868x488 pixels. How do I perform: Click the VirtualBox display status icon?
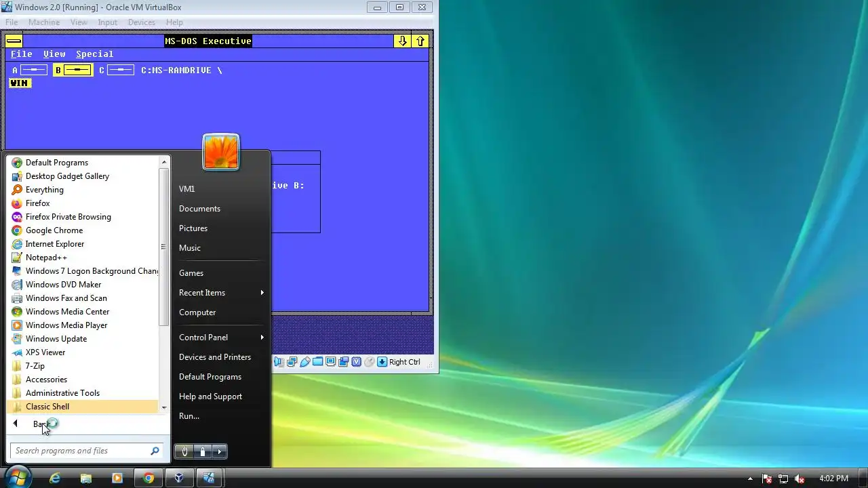tap(330, 362)
